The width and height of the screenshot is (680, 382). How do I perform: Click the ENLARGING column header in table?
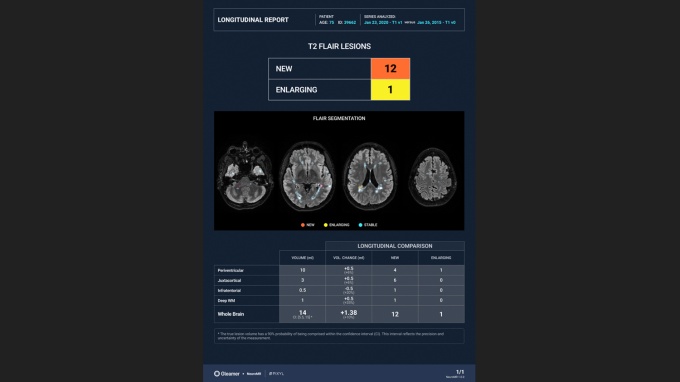pos(441,258)
